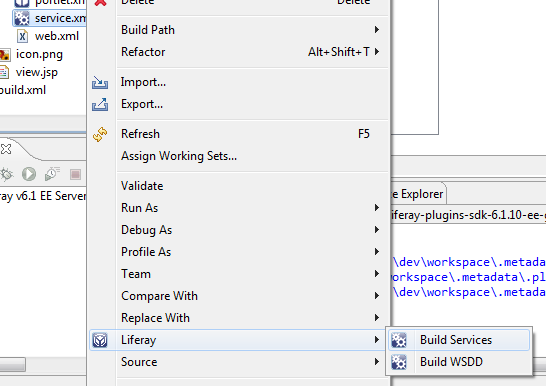Start the server with green play icon
The height and width of the screenshot is (386, 546).
29,174
